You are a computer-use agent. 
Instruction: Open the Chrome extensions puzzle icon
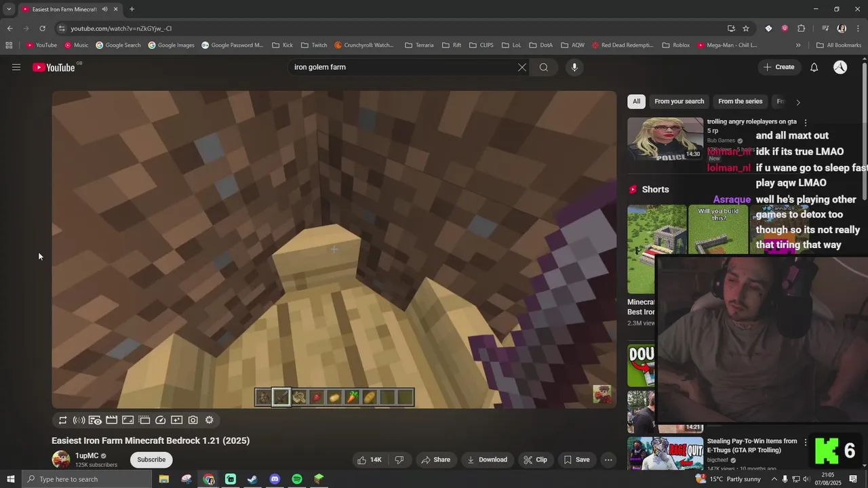(x=801, y=28)
